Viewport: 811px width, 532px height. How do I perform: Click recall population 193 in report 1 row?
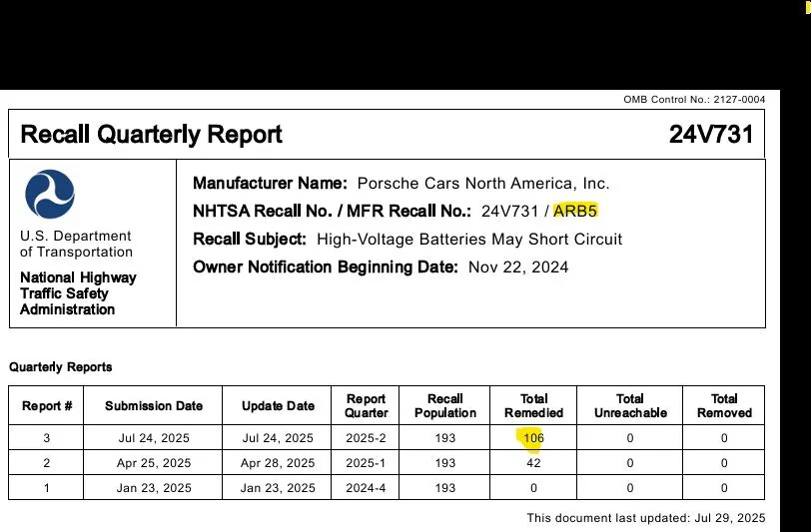coord(445,488)
